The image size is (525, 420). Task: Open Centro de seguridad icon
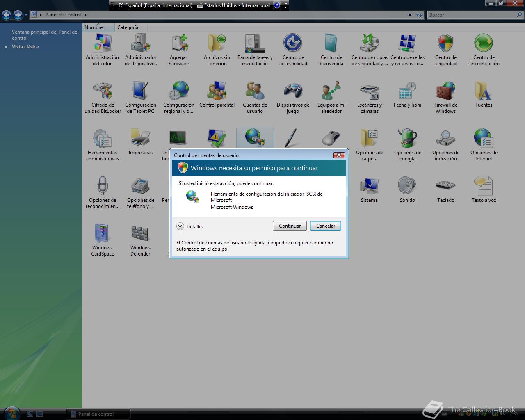click(446, 50)
